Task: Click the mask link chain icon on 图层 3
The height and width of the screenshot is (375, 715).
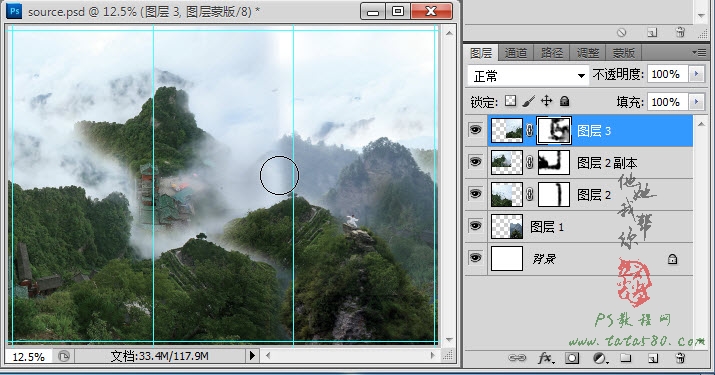Action: tap(529, 131)
